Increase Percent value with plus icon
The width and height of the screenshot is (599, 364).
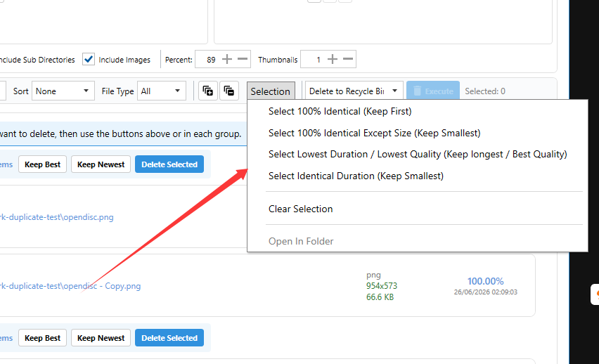click(x=227, y=59)
